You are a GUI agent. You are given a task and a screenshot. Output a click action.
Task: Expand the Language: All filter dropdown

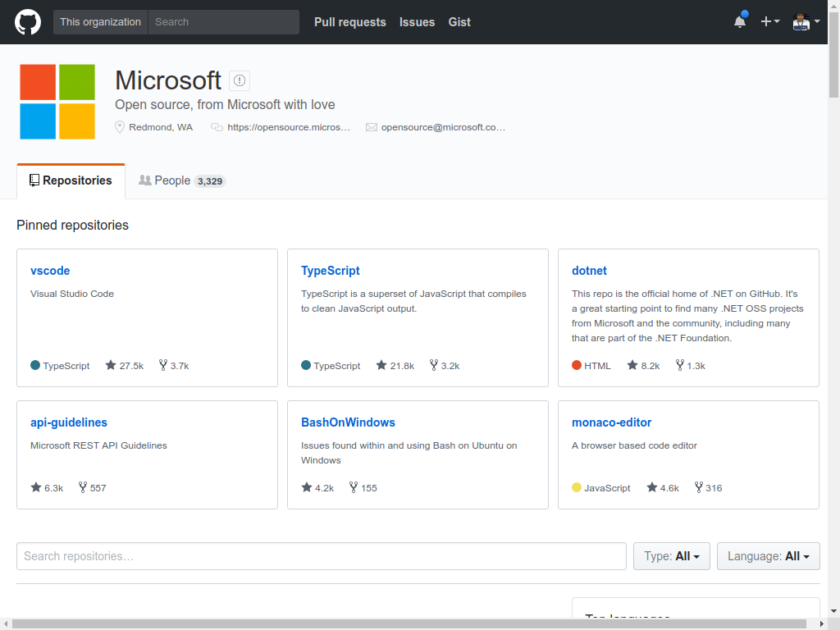[x=768, y=556]
